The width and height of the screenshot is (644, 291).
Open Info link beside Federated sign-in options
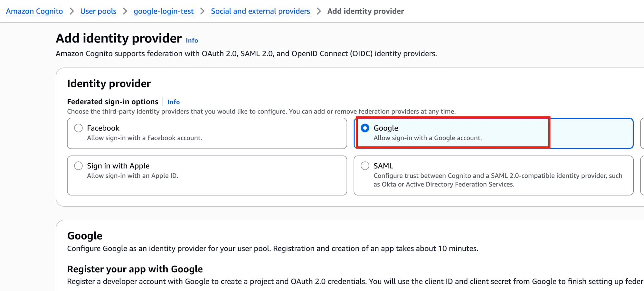coord(174,102)
